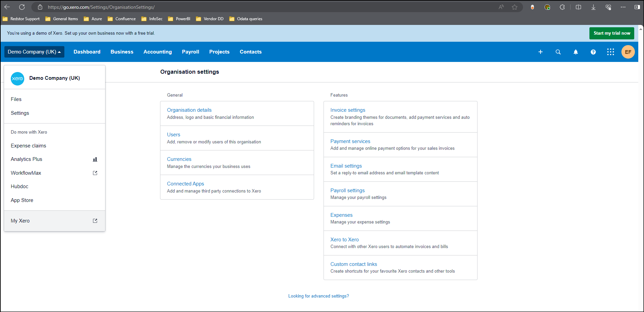Viewport: 644px width, 312px height.
Task: Open the Business menu
Action: coord(122,52)
